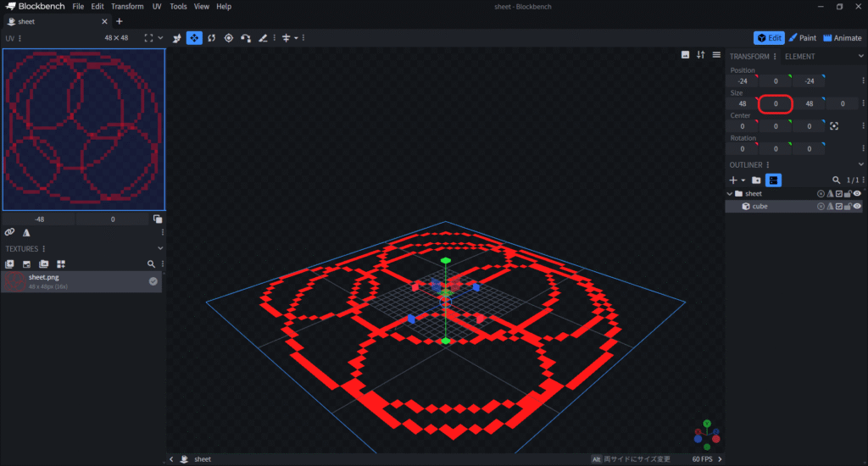
Task: Select the Rotate tool
Action: pyautogui.click(x=211, y=38)
